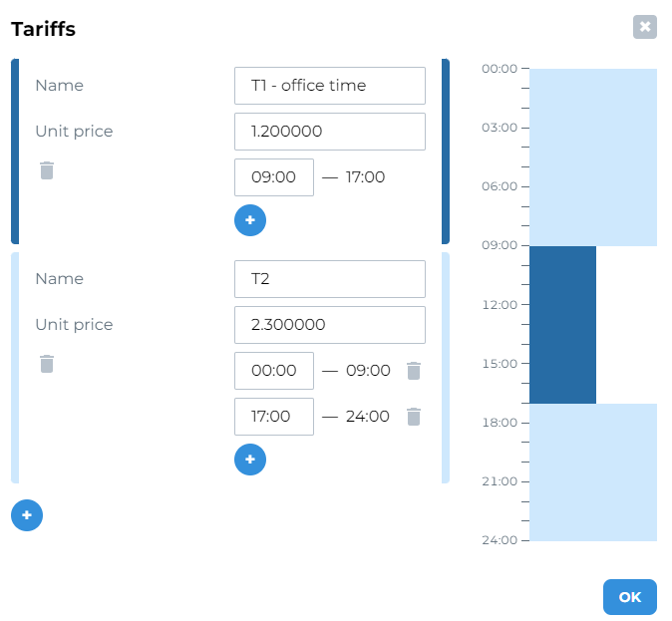Image resolution: width=672 pixels, height=621 pixels.
Task: Click the 12:00 marker on timeline
Action: pos(500,304)
